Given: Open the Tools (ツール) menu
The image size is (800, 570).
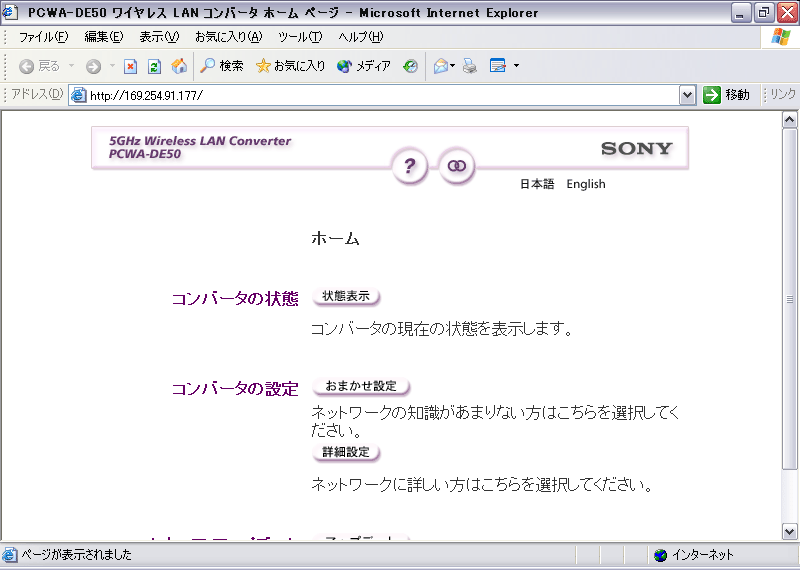Looking at the screenshot, I should click(x=300, y=37).
